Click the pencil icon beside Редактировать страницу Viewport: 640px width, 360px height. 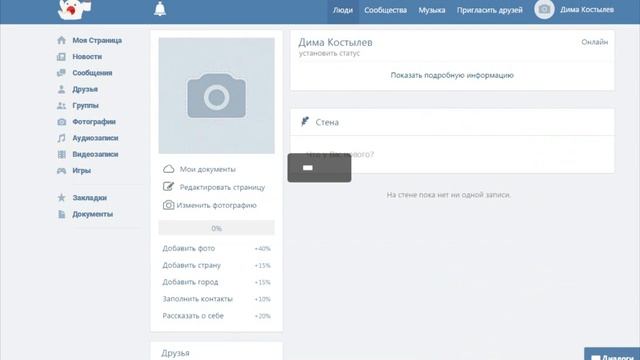168,187
